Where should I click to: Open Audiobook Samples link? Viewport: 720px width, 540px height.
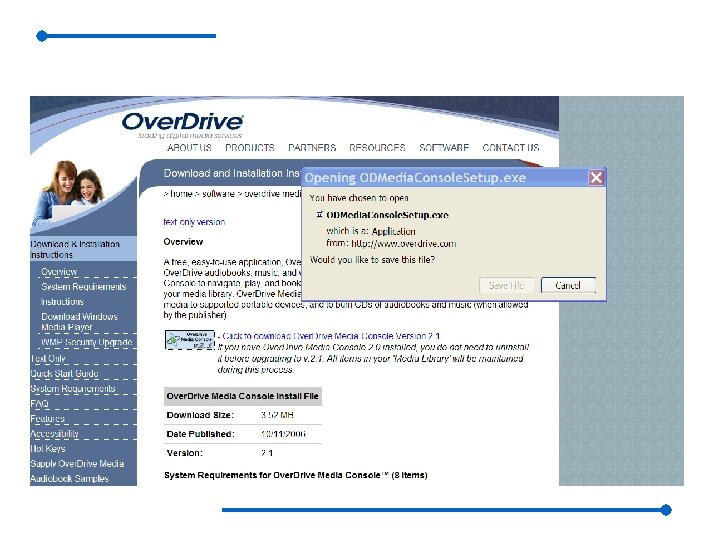coord(69,478)
